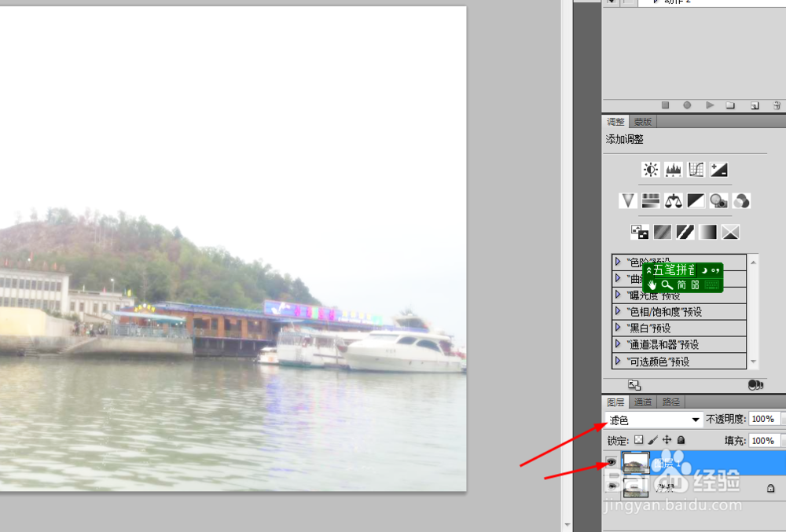Viewport: 786px width, 532px height.
Task: Switch to the 图层 tab
Action: tap(615, 402)
